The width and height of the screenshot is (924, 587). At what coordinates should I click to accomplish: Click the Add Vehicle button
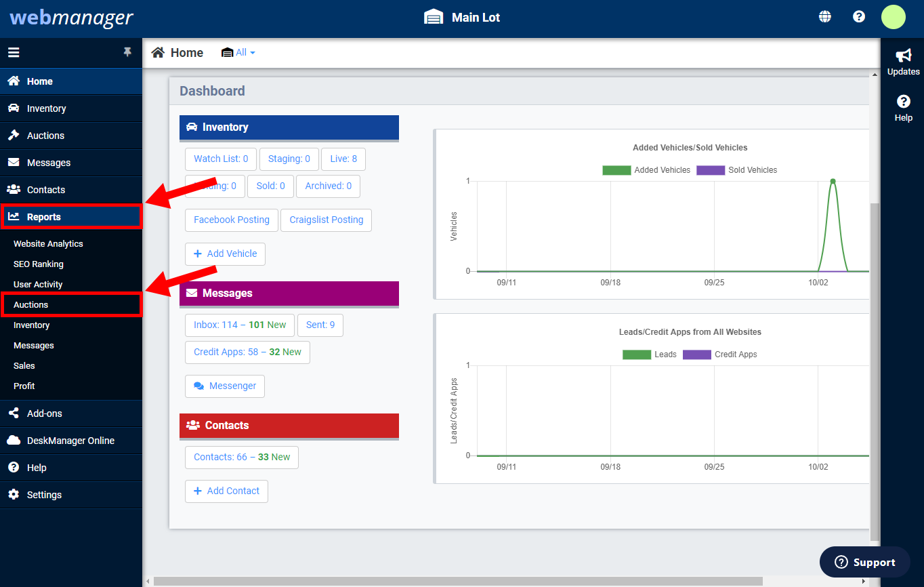(x=225, y=254)
